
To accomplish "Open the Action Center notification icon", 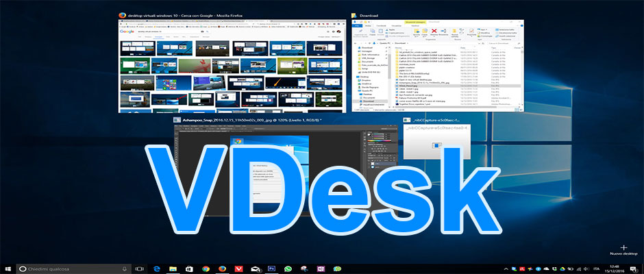I will [x=634, y=269].
